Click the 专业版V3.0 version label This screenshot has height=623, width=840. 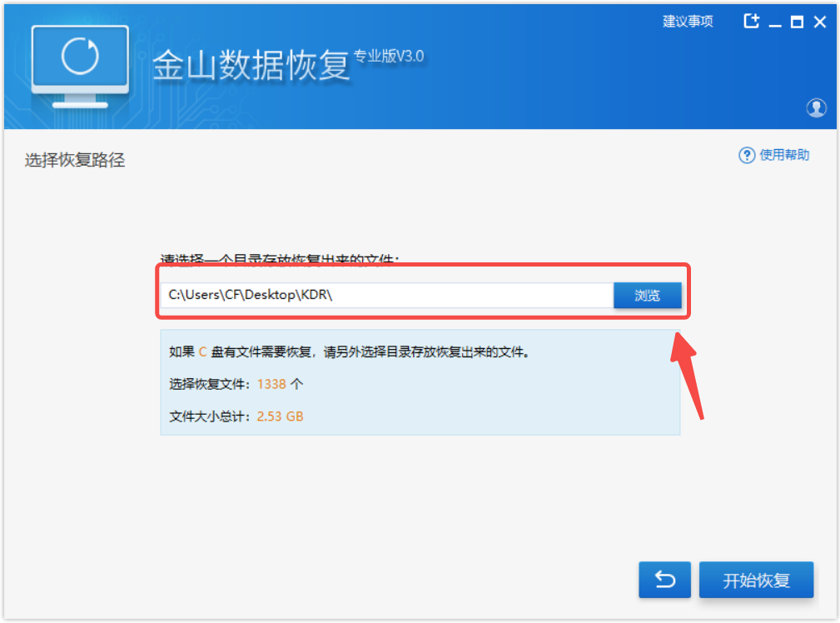pyautogui.click(x=390, y=57)
